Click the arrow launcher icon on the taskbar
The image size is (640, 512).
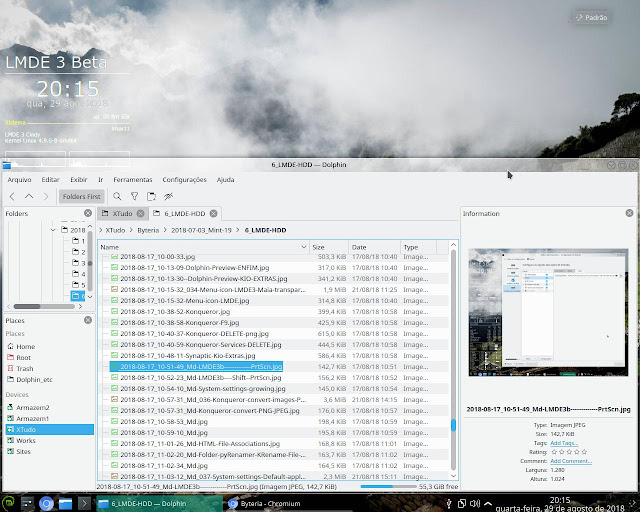click(x=84, y=503)
